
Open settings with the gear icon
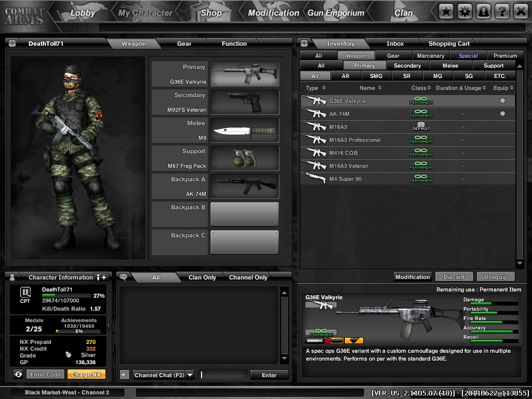coord(465,11)
